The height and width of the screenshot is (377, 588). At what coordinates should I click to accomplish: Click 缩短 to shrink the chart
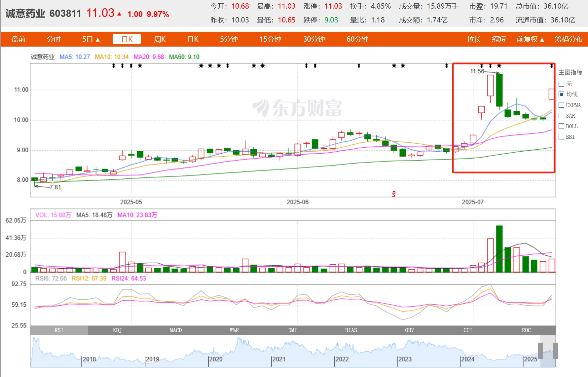(x=499, y=39)
